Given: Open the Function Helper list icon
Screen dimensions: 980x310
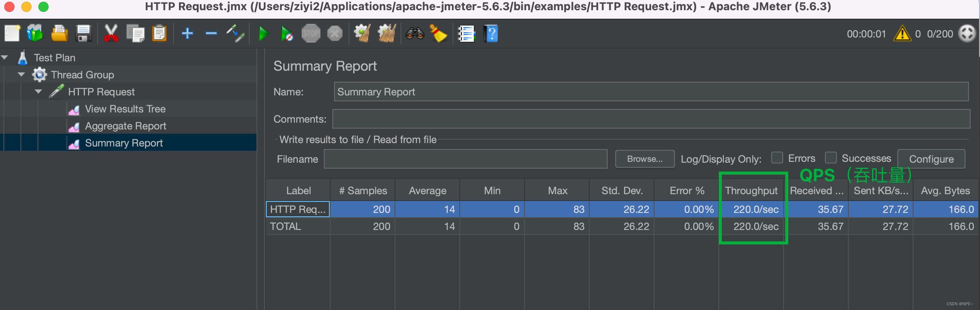Looking at the screenshot, I should pos(466,33).
